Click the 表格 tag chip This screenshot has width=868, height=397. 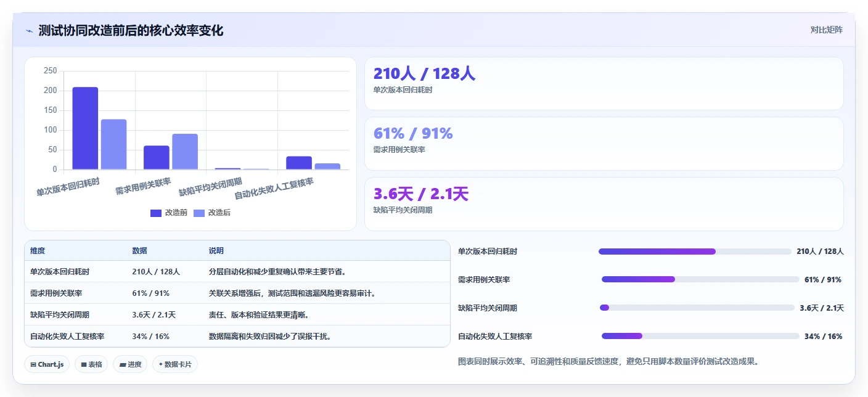pyautogui.click(x=91, y=364)
